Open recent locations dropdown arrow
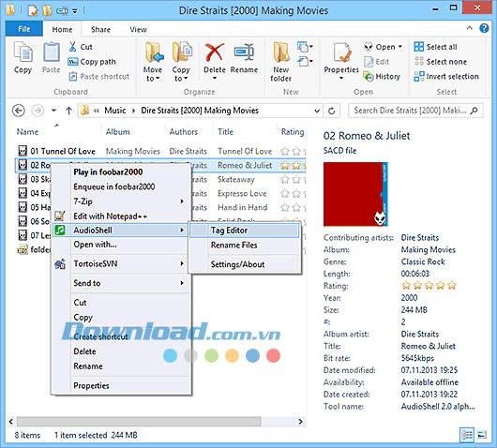497x448 pixels. tap(53, 111)
